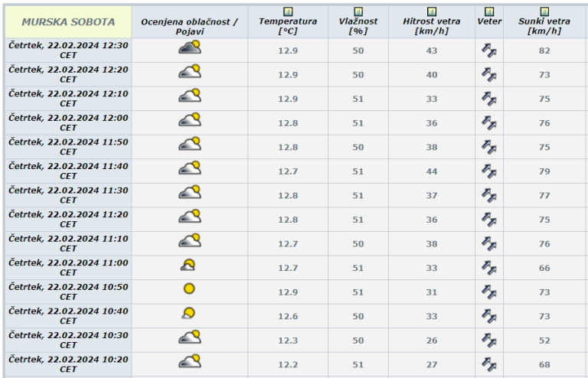Select the wind direction arrow for 10:20
Image resolution: width=588 pixels, height=378 pixels.
point(489,364)
